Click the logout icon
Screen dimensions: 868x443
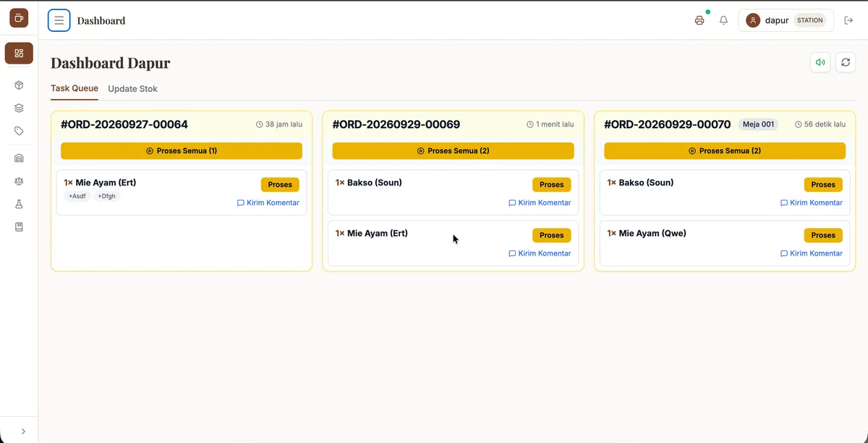point(849,20)
